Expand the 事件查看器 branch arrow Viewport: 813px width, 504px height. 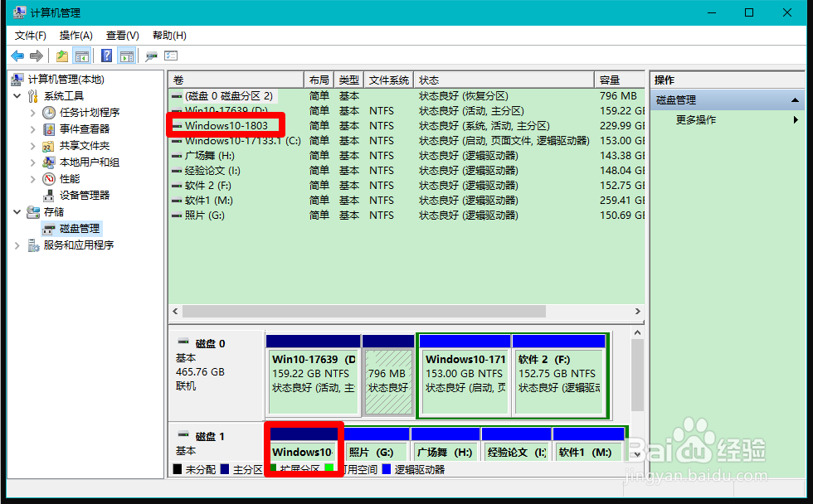pyautogui.click(x=32, y=129)
